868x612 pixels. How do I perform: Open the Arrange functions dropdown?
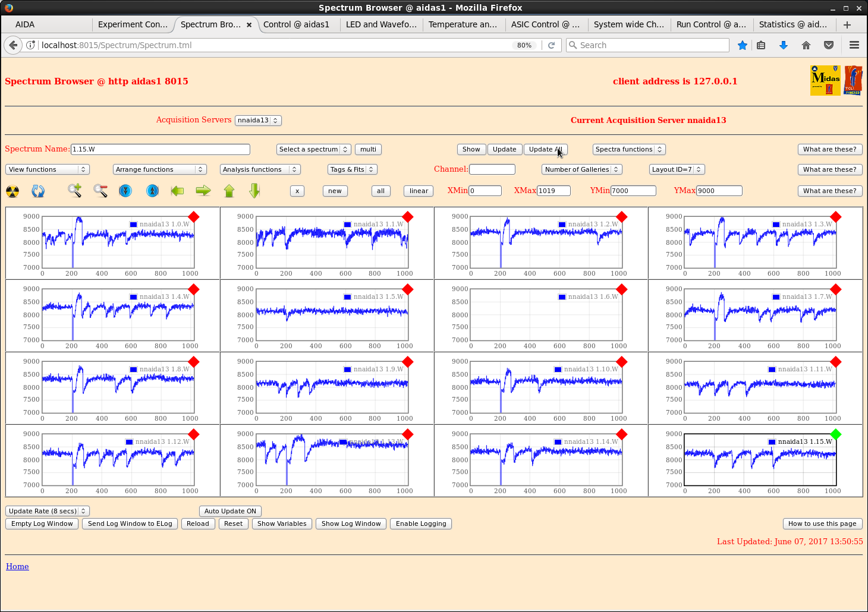click(160, 169)
